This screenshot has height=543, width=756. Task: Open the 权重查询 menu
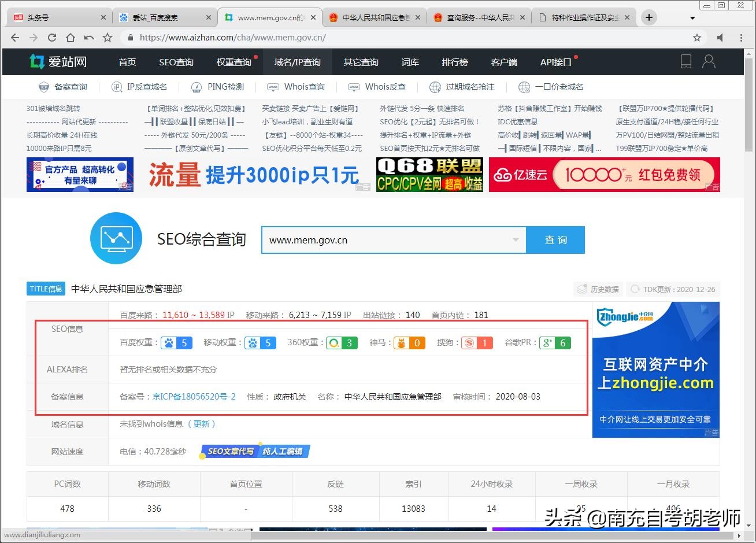click(x=234, y=62)
